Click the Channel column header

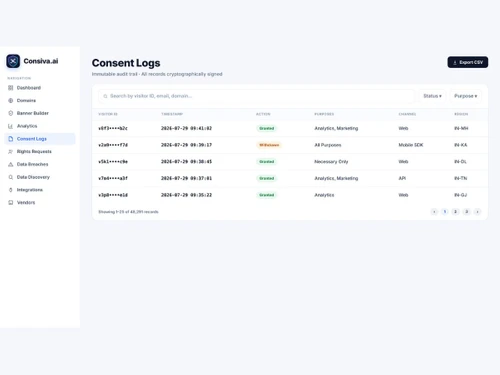pos(407,114)
